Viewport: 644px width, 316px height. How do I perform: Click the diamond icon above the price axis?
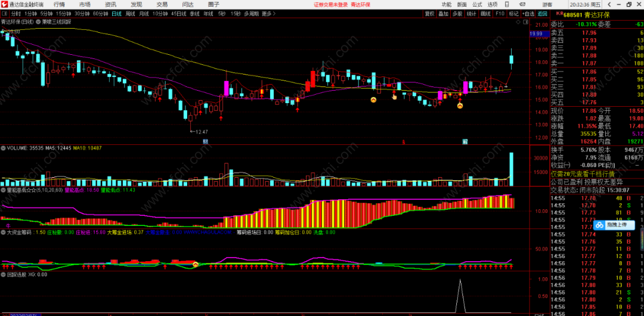click(518, 21)
